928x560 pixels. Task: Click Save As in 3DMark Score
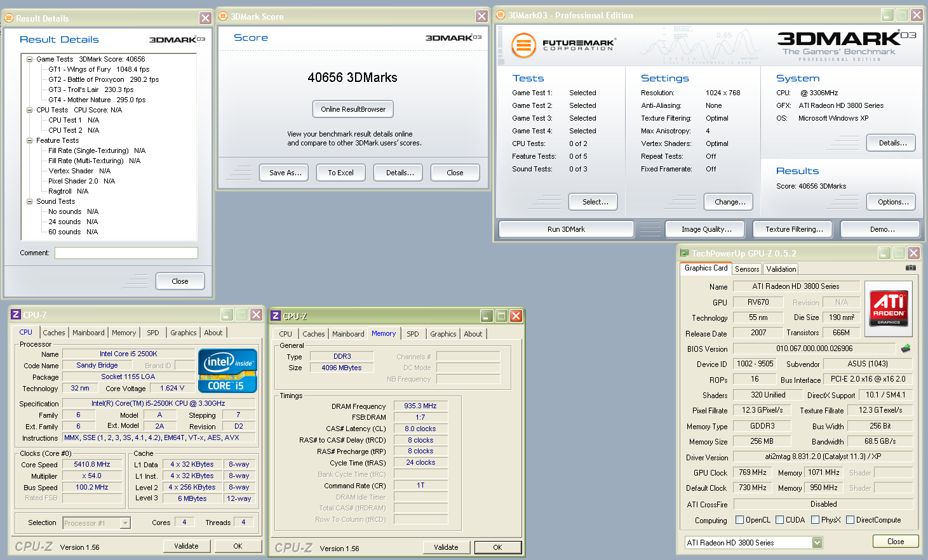pos(285,173)
